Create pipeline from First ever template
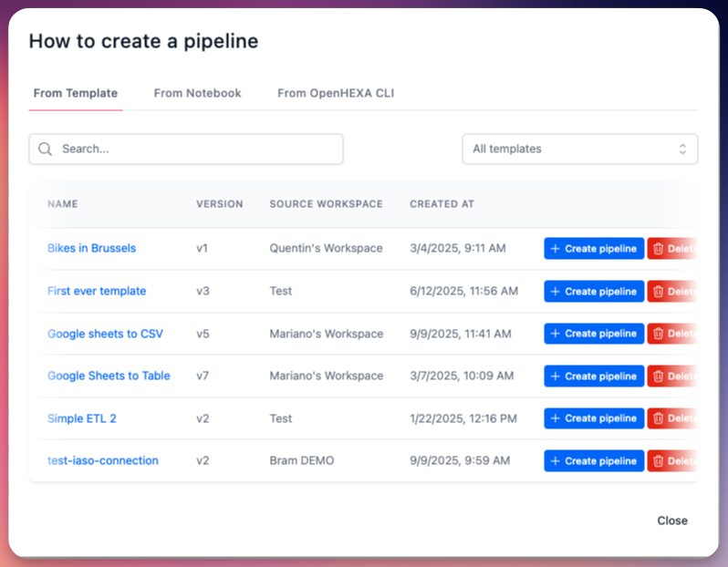728x567 pixels. [594, 292]
